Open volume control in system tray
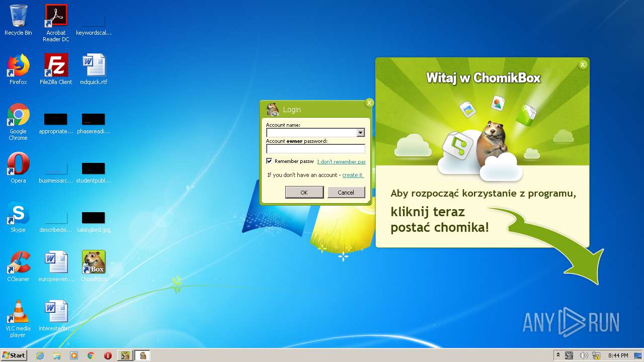This screenshot has height=362, width=644. pos(584,355)
